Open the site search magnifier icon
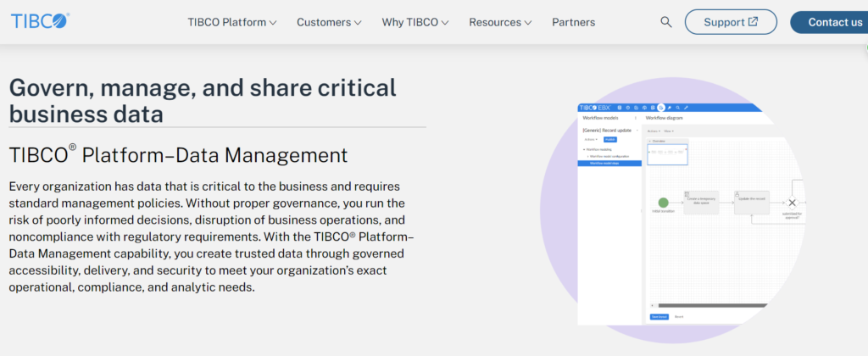 click(x=666, y=22)
